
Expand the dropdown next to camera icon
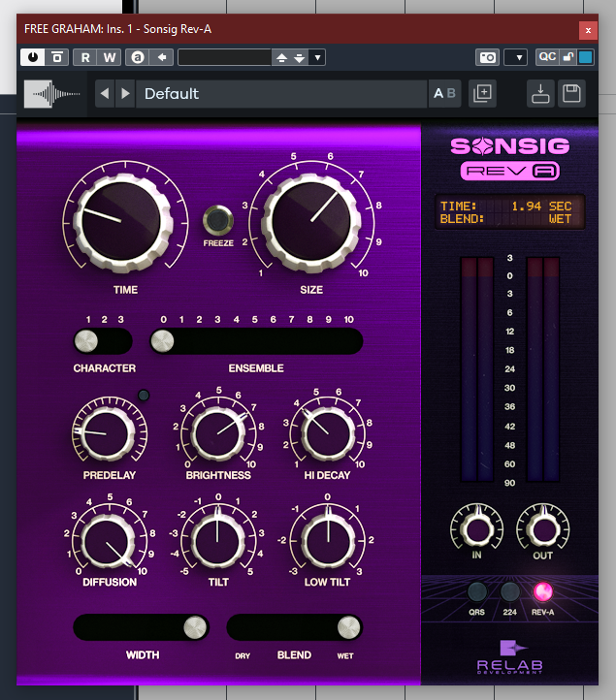(x=515, y=57)
